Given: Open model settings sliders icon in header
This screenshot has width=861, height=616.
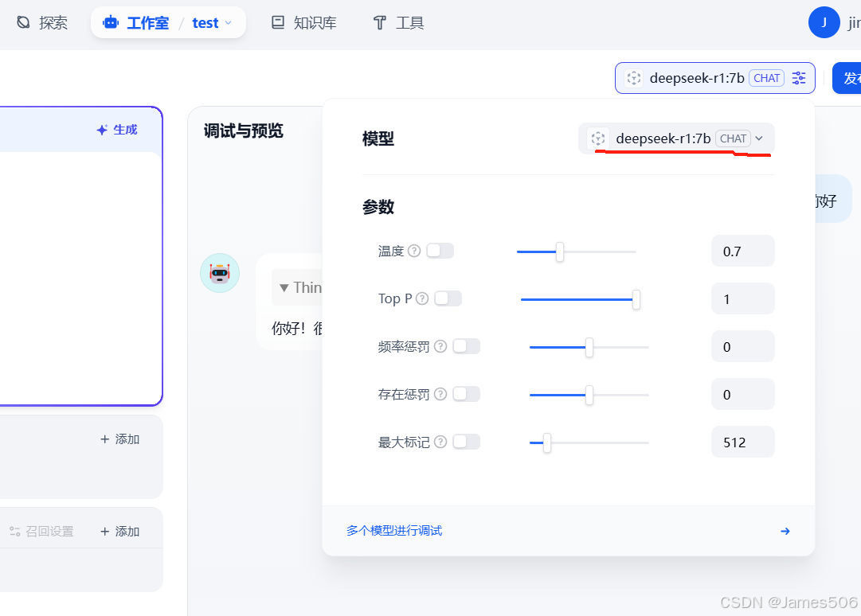Looking at the screenshot, I should (x=799, y=78).
